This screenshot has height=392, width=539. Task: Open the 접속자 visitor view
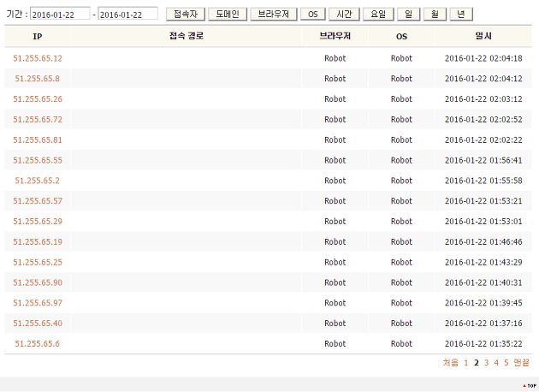[186, 14]
